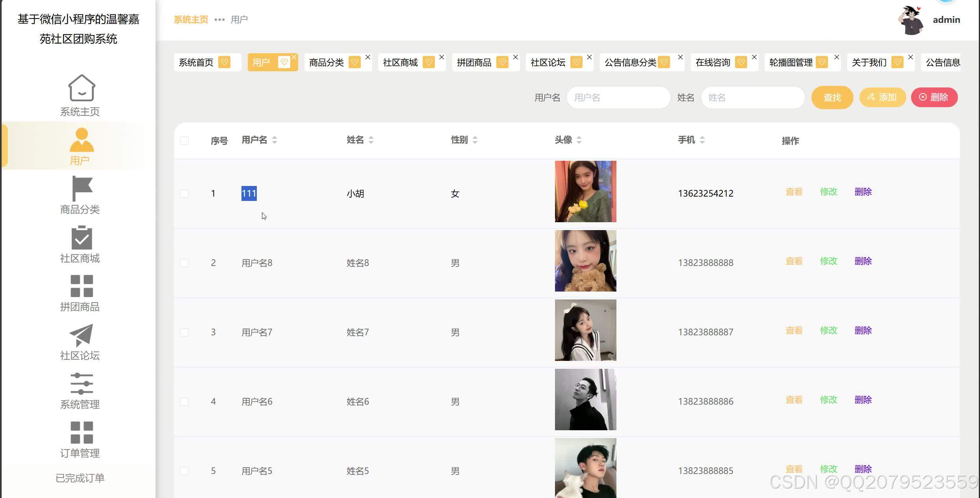980x498 pixels.
Task: Close the 商品分类 tab
Action: point(367,57)
